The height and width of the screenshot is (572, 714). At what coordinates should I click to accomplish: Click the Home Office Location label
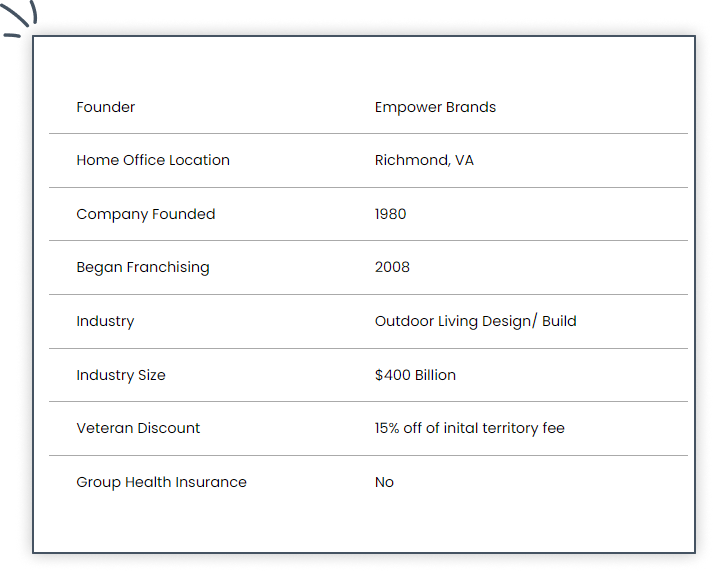[153, 160]
